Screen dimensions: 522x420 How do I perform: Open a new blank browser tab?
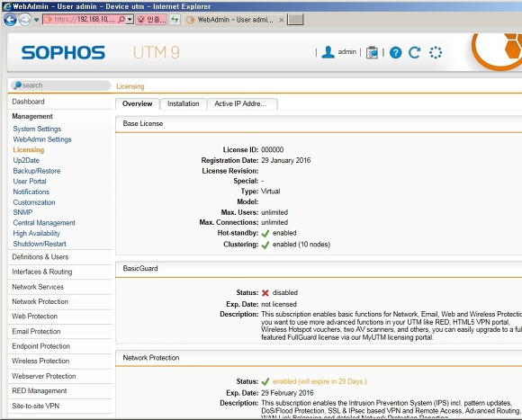pyautogui.click(x=295, y=20)
